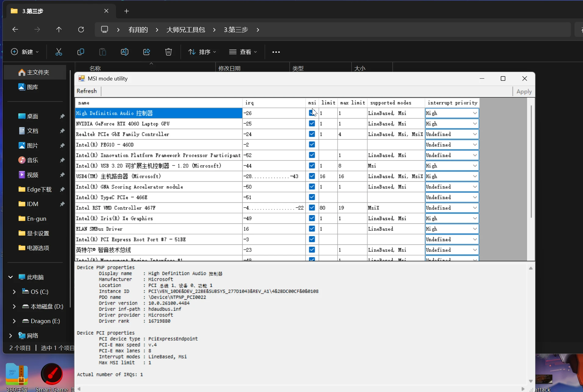
Task: Uncheck msi for NVIDIA GeForce RTX 4060
Action: point(312,123)
